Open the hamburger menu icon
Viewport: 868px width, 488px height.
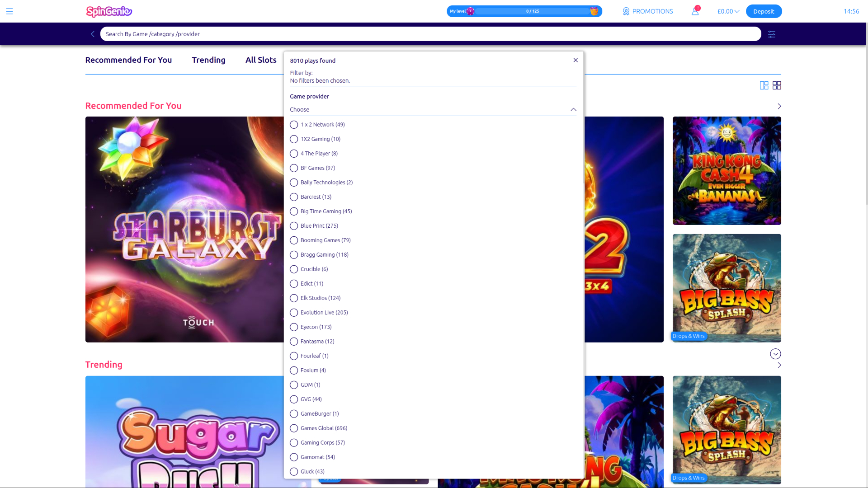[x=9, y=11]
